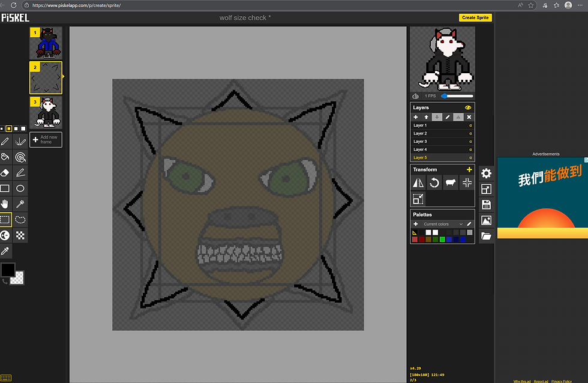Select frame 3 thumbnail
The height and width of the screenshot is (383, 588).
46,112
